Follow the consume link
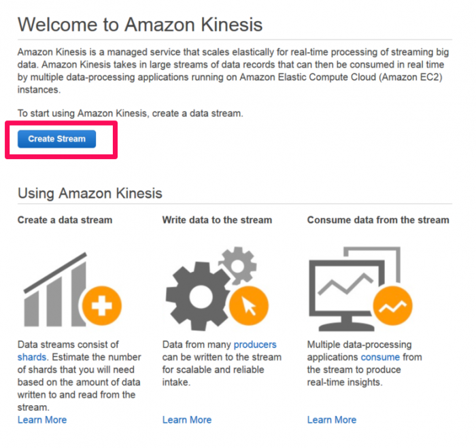 (380, 357)
